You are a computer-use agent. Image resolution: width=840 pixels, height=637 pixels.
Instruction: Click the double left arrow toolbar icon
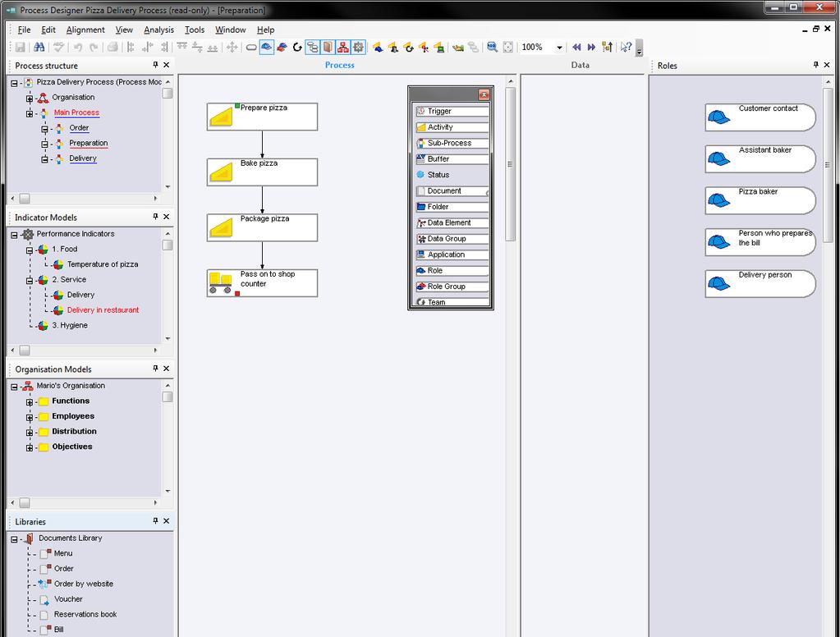pos(576,47)
